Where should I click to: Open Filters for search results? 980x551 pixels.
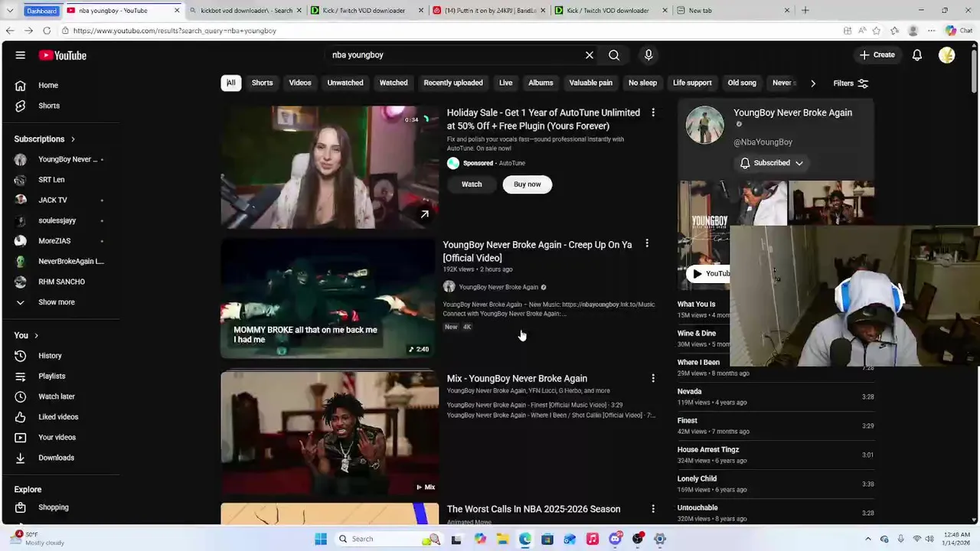(851, 83)
